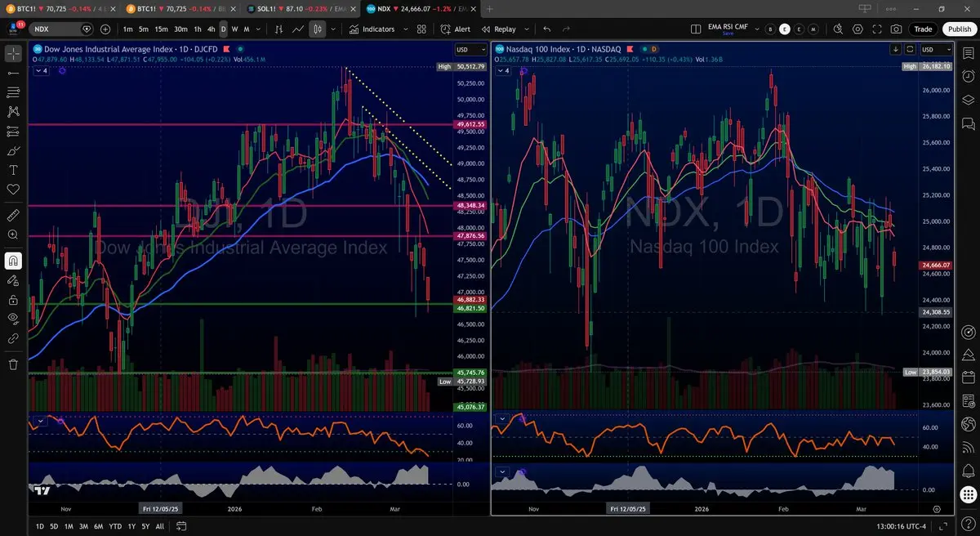Toggle hide all drawings eye icon
Image resolution: width=980 pixels, height=536 pixels.
coord(13,318)
